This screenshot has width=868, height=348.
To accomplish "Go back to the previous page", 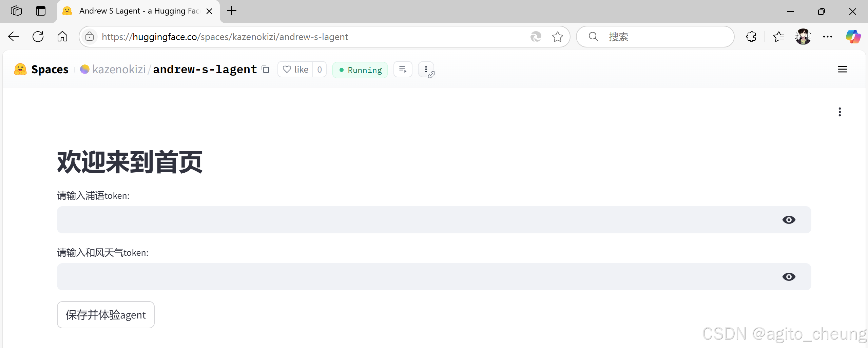I will click(x=14, y=37).
